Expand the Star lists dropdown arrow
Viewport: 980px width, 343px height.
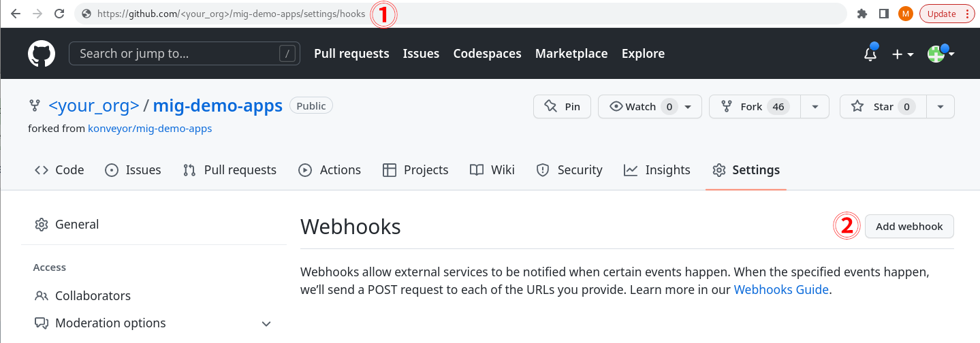(941, 107)
